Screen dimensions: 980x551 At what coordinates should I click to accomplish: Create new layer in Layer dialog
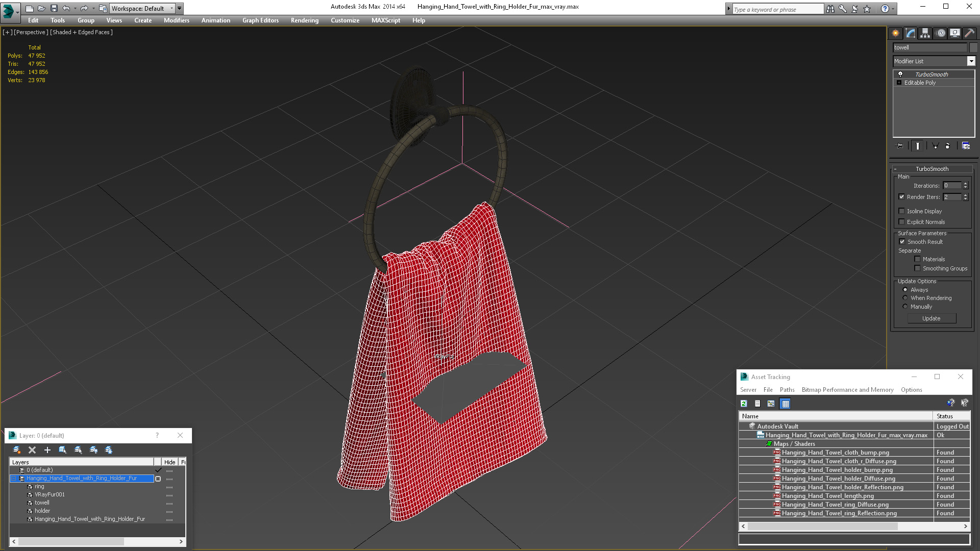(x=17, y=450)
